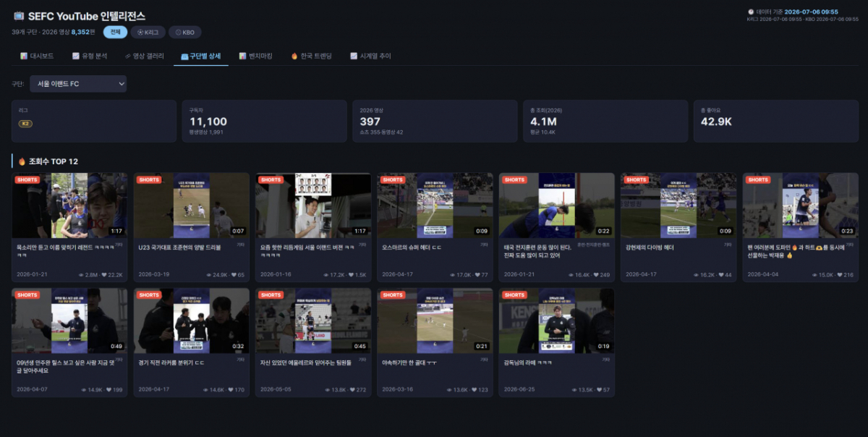The image size is (868, 437).
Task: Click the title 강현제의 다이빙 헤더
Action: pos(650,247)
